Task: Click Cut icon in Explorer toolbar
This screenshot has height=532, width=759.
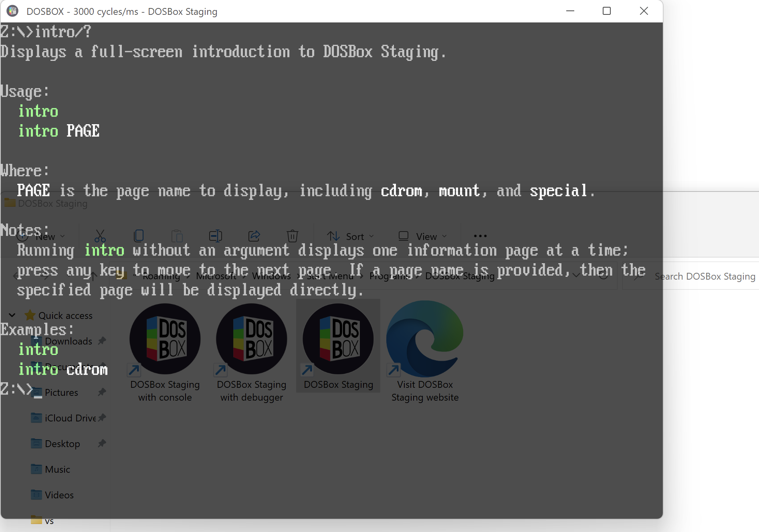Action: click(x=100, y=236)
